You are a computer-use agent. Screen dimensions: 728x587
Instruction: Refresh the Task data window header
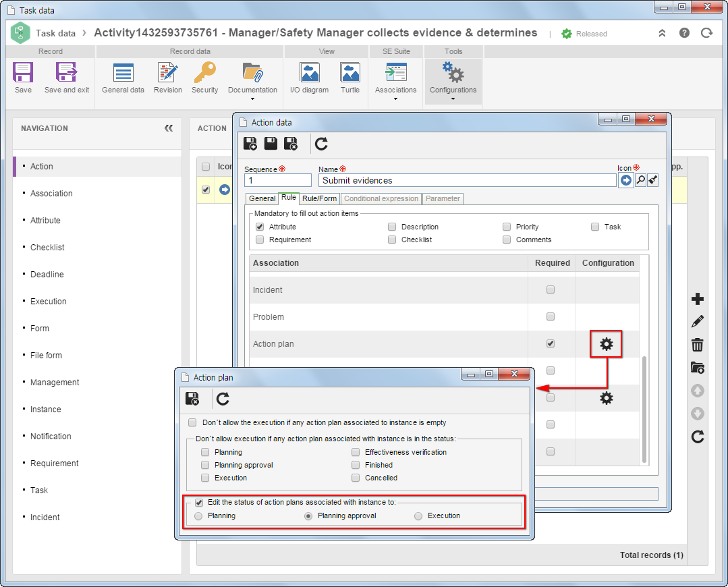(x=706, y=33)
